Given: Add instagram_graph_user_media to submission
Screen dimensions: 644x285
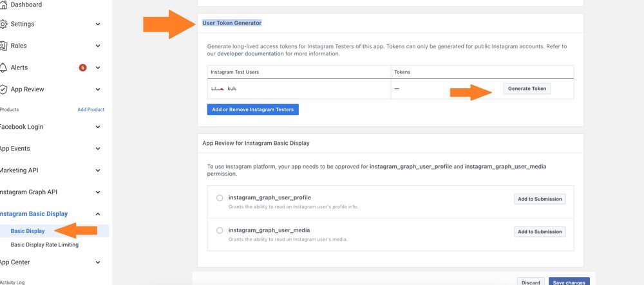Looking at the screenshot, I should pyautogui.click(x=540, y=232).
